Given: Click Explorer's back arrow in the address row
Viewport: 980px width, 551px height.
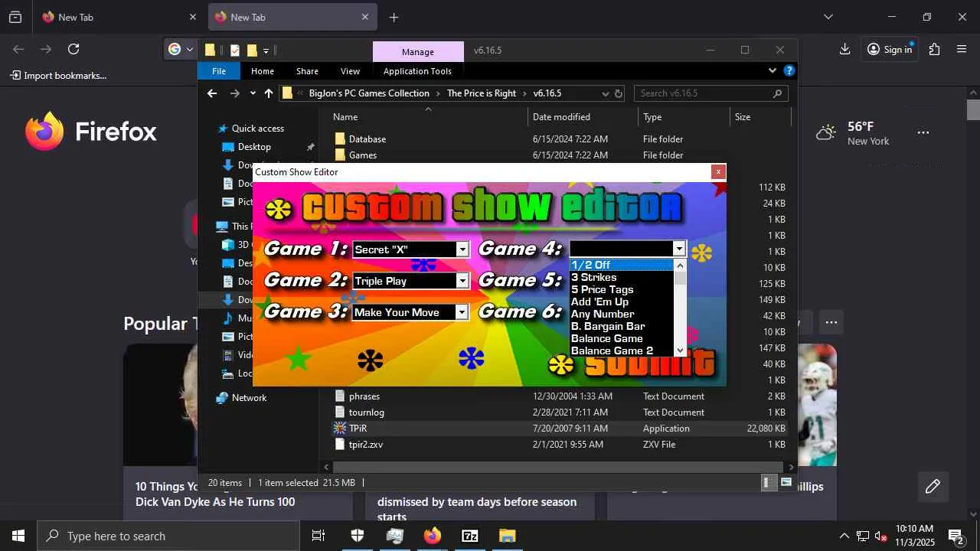Looking at the screenshot, I should pyautogui.click(x=212, y=93).
